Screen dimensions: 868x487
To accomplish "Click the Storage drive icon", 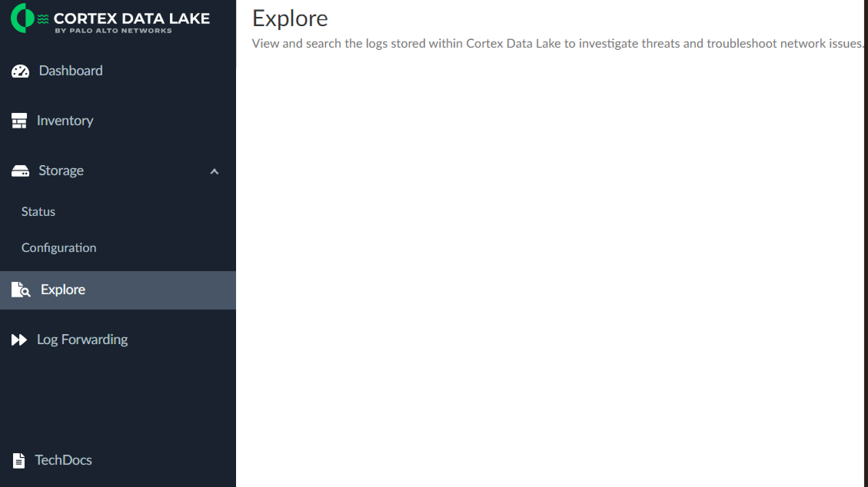I will pyautogui.click(x=21, y=171).
